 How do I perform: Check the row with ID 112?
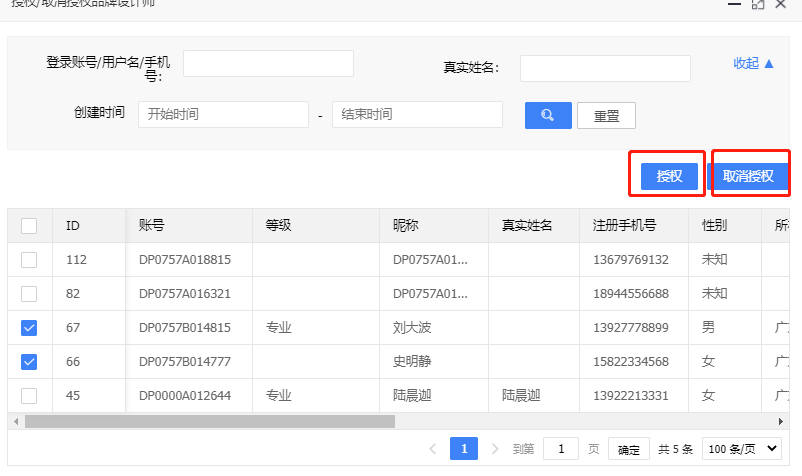(x=29, y=260)
